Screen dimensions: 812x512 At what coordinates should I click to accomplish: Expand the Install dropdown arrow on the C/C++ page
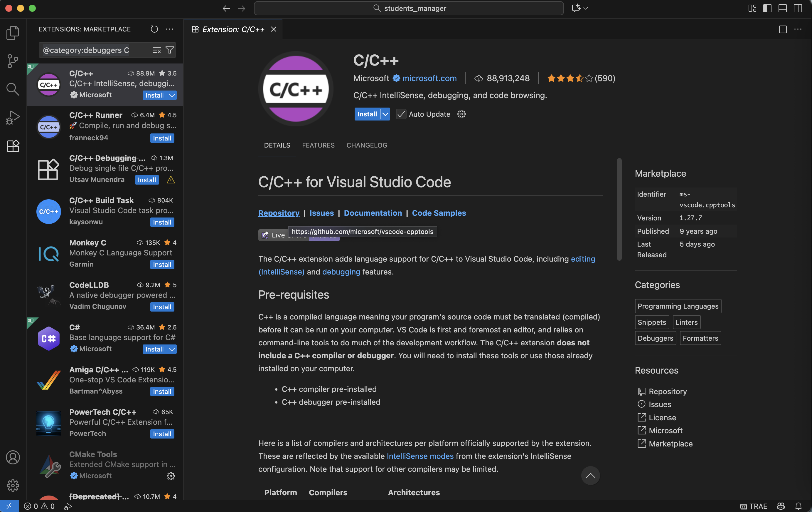(x=385, y=114)
